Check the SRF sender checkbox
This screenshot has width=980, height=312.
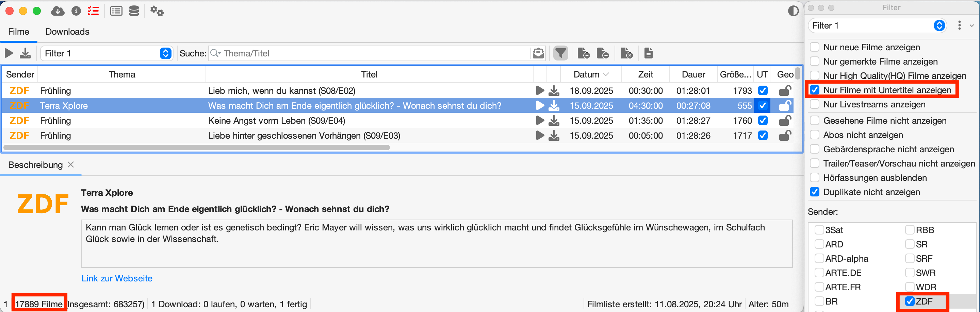[x=910, y=258]
